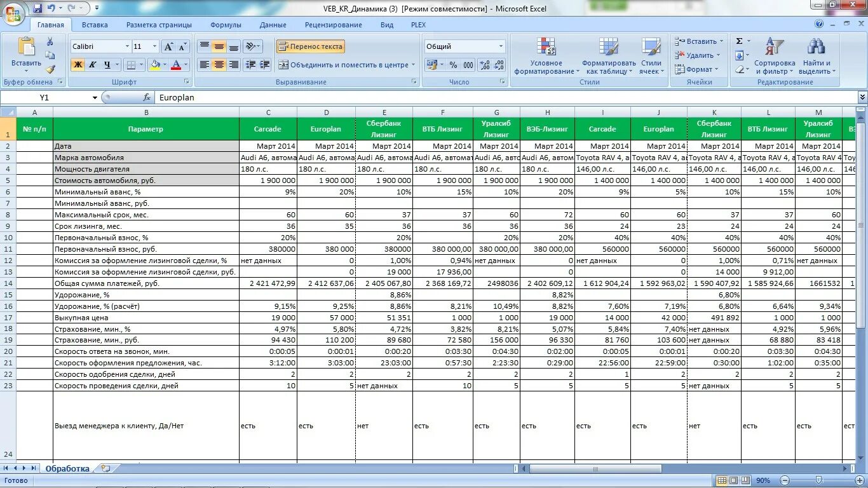Apply the percent style button

[x=453, y=65]
